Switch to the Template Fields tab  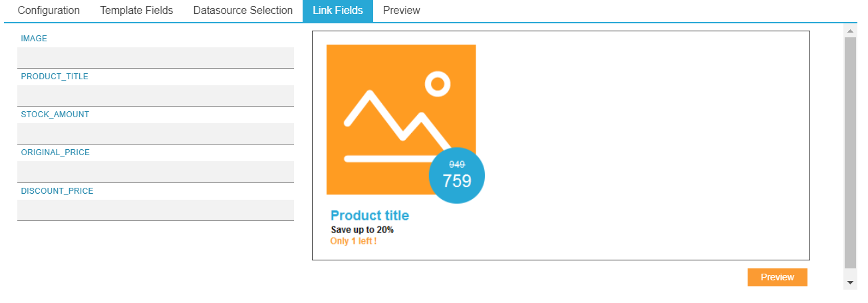coord(136,11)
